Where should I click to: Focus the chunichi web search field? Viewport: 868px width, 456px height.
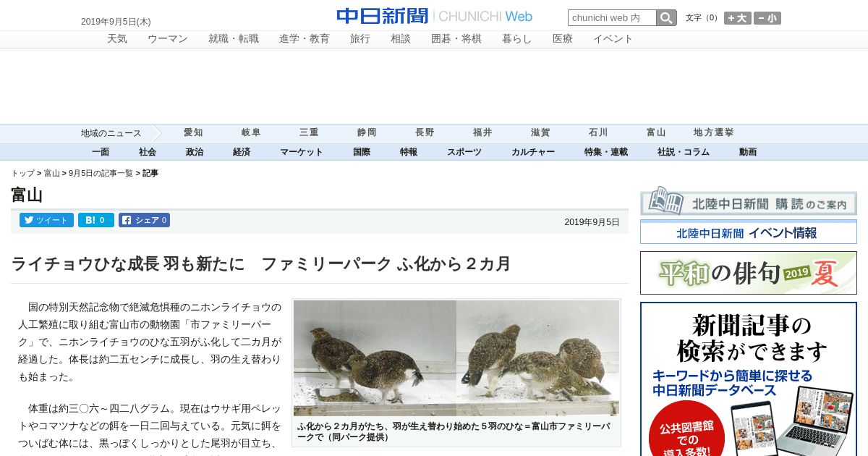point(612,18)
